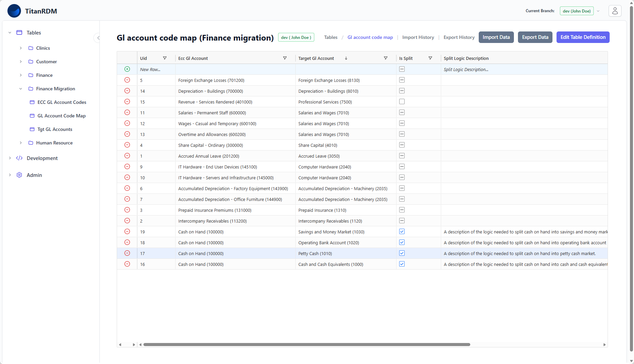Remove the Intercompany Receivables row
Image resolution: width=634 pixels, height=364 pixels.
coord(127,221)
